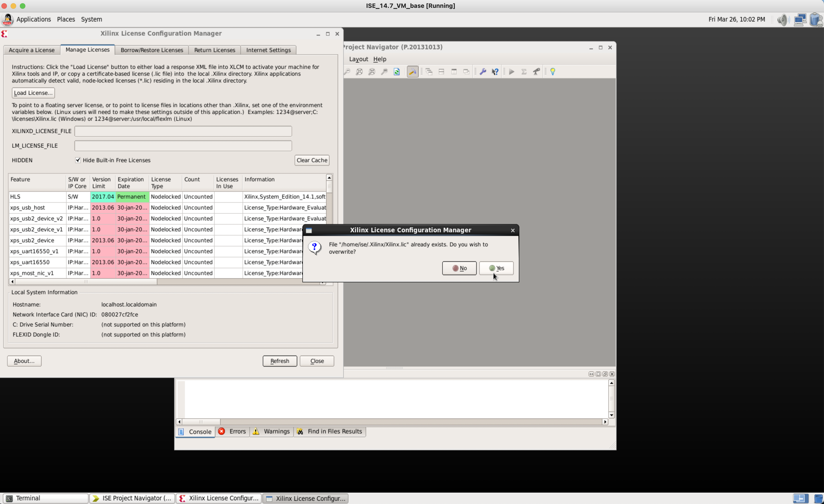Open the Applications menu
Screen dimensions: 824x504
(33, 19)
